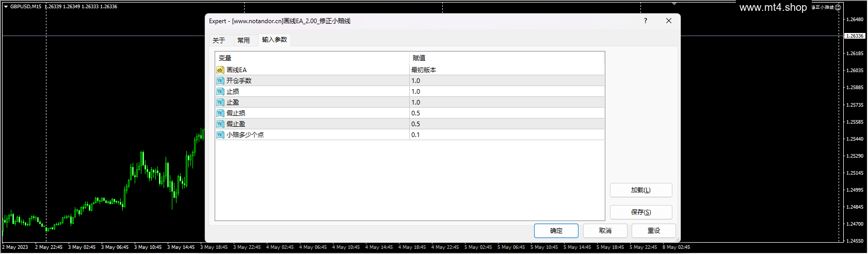Click the 取消 button

[x=605, y=231]
